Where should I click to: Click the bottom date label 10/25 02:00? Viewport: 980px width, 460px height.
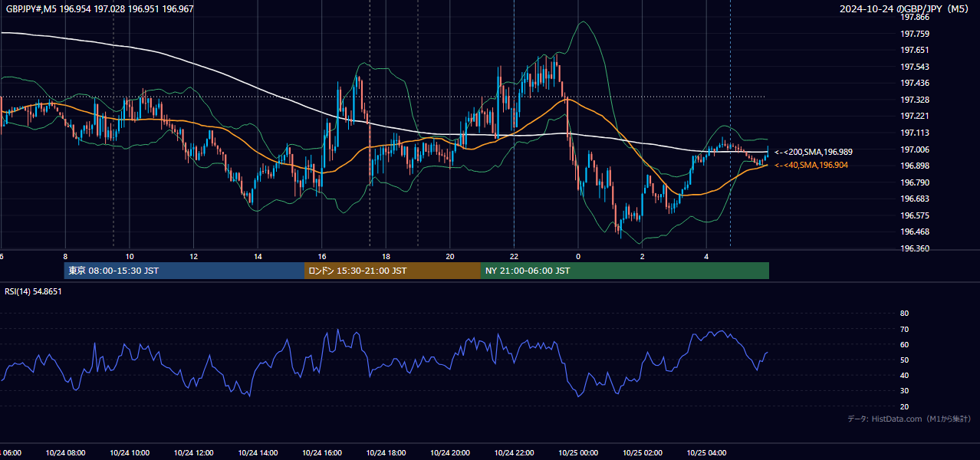point(643,453)
